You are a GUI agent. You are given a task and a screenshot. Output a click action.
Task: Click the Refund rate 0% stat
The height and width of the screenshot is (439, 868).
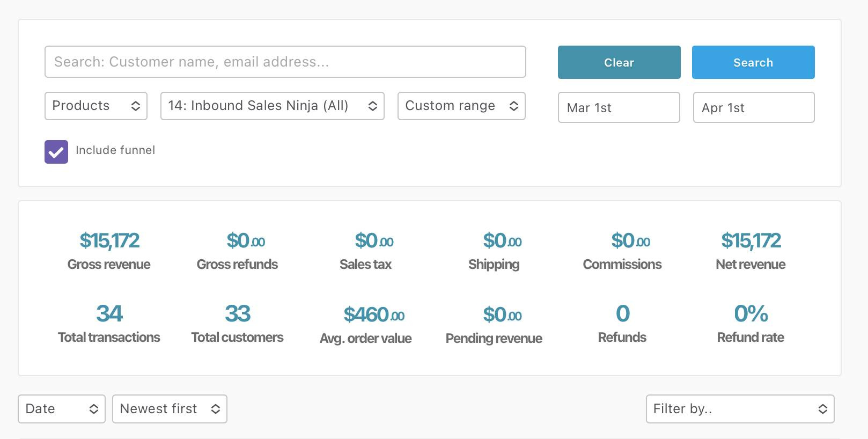click(x=751, y=314)
